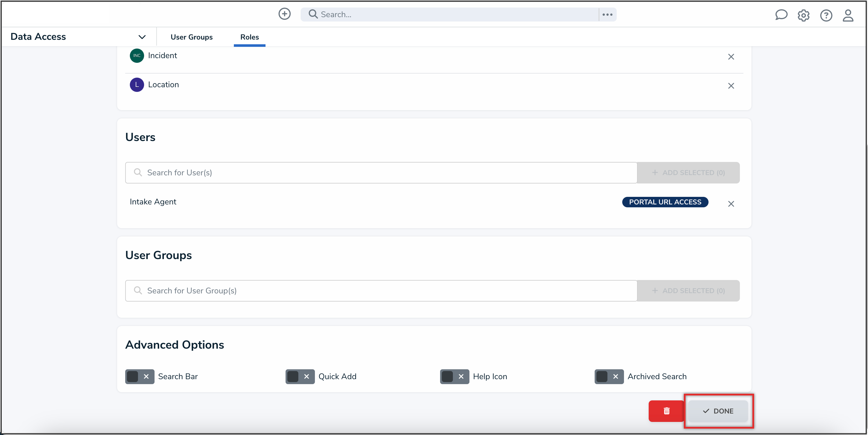The height and width of the screenshot is (435, 868).
Task: Enable the Quick Add toggle
Action: pos(300,376)
